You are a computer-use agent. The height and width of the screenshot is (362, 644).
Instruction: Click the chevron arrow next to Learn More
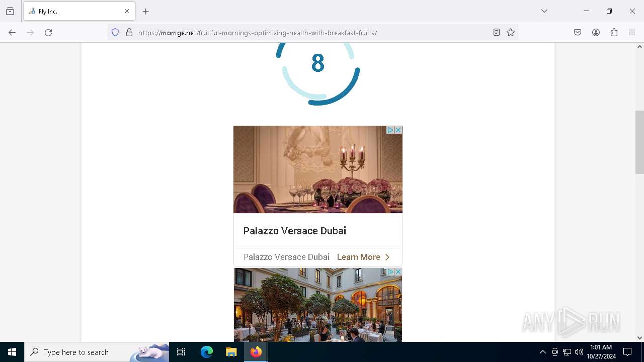(387, 257)
